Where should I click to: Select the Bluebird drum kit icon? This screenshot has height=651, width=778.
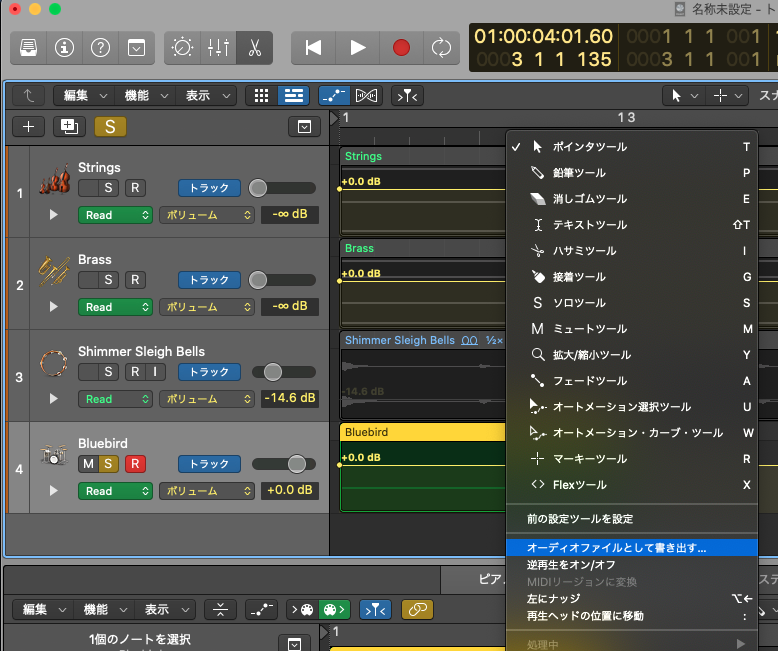click(x=54, y=454)
